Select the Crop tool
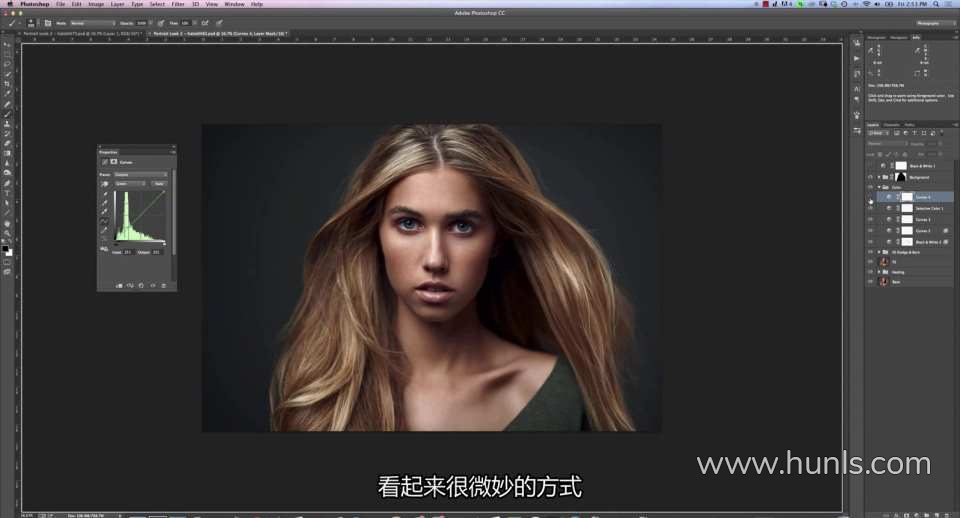This screenshot has height=518, width=960. tap(7, 84)
